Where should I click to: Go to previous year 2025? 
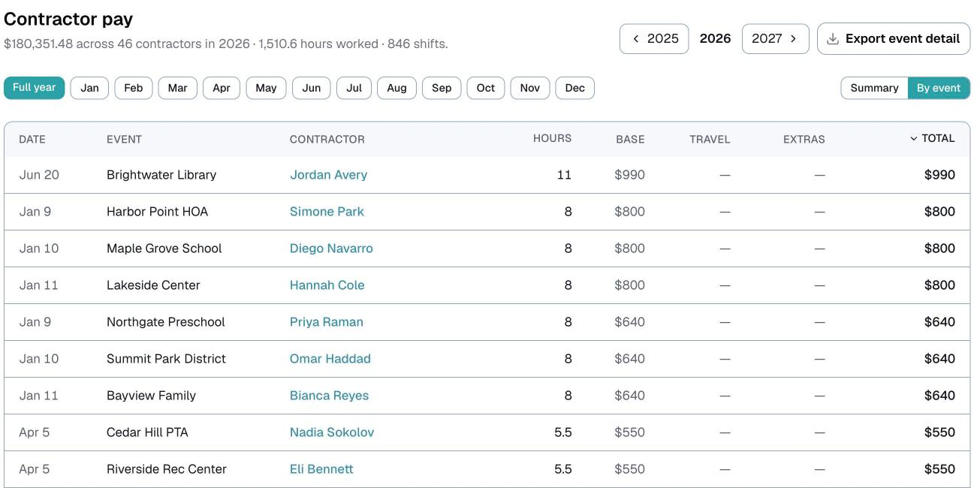(654, 38)
